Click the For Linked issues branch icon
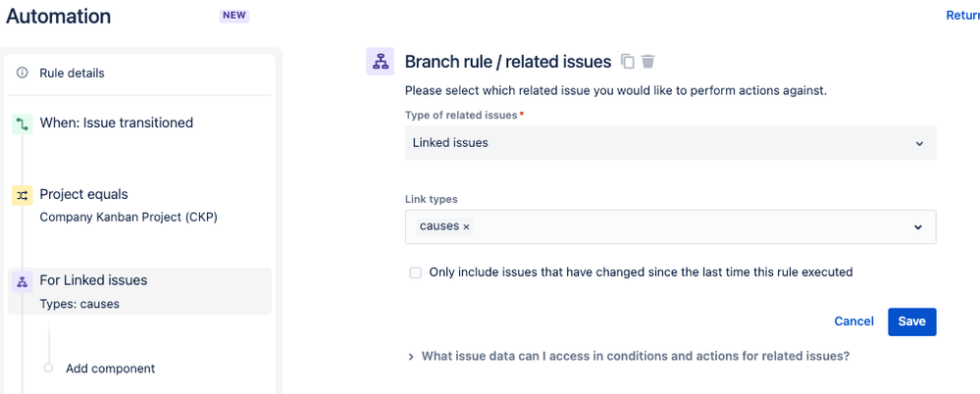The height and width of the screenshot is (394, 980). pyautogui.click(x=22, y=281)
